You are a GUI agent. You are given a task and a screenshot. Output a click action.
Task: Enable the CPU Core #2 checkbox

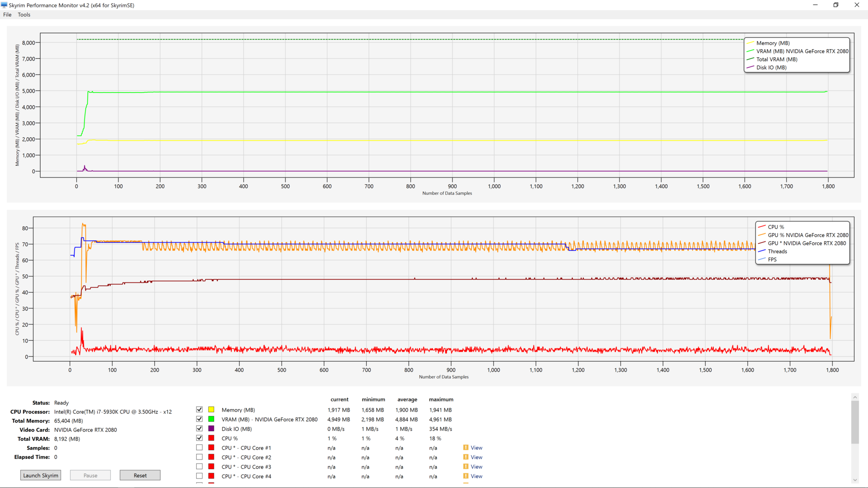199,457
